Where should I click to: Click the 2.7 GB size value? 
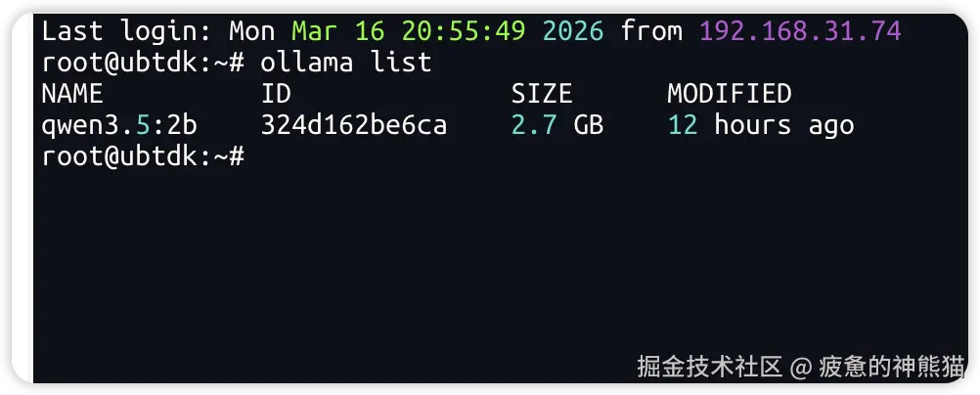pyautogui.click(x=557, y=125)
